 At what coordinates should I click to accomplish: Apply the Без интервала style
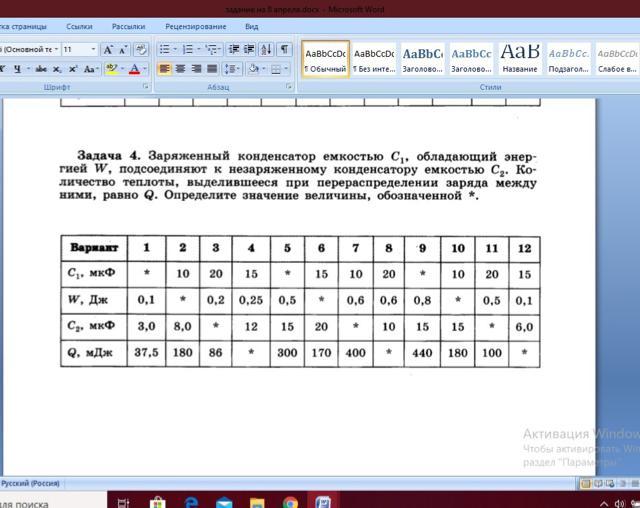pyautogui.click(x=374, y=59)
